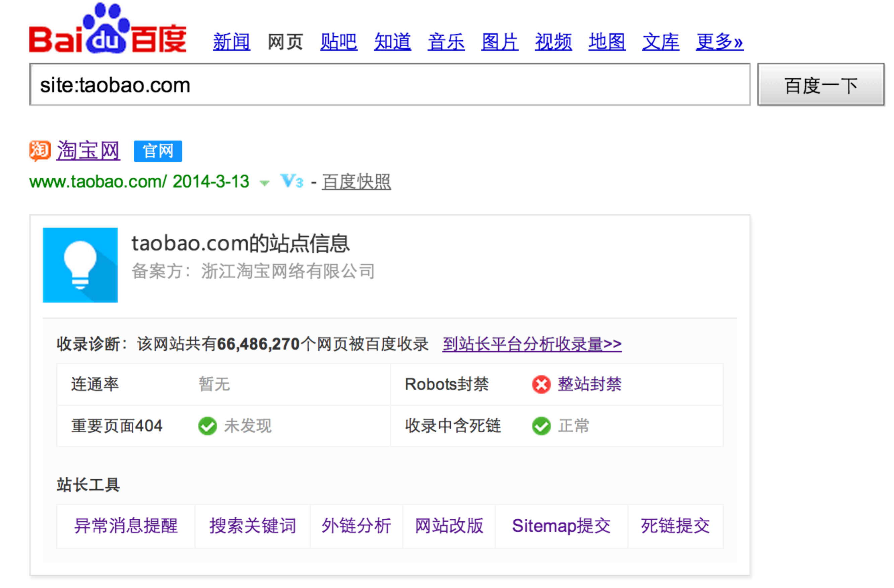Open the 视频 tab

tap(554, 42)
